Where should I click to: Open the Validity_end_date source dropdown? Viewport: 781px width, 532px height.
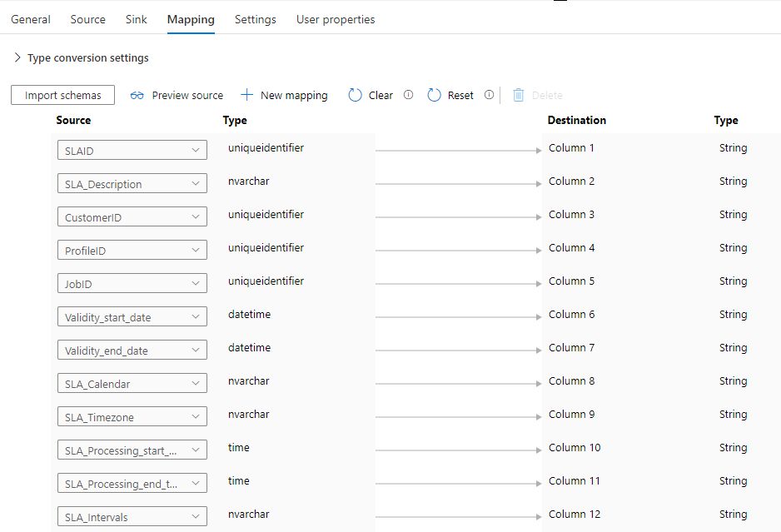pyautogui.click(x=132, y=351)
